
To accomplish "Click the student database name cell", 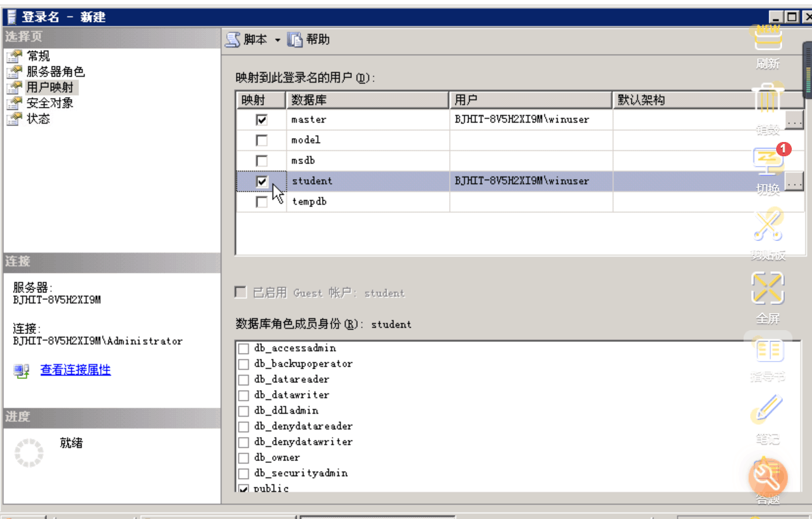I will click(x=368, y=181).
